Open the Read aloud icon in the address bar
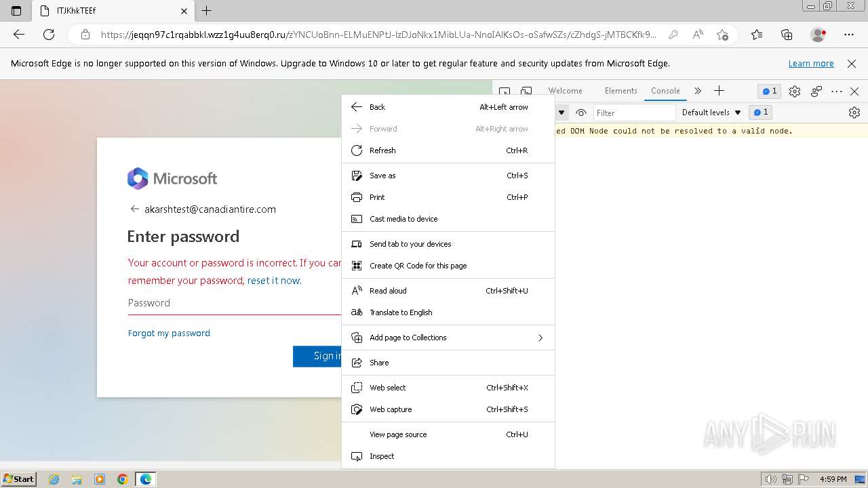868x488 pixels. pos(698,35)
